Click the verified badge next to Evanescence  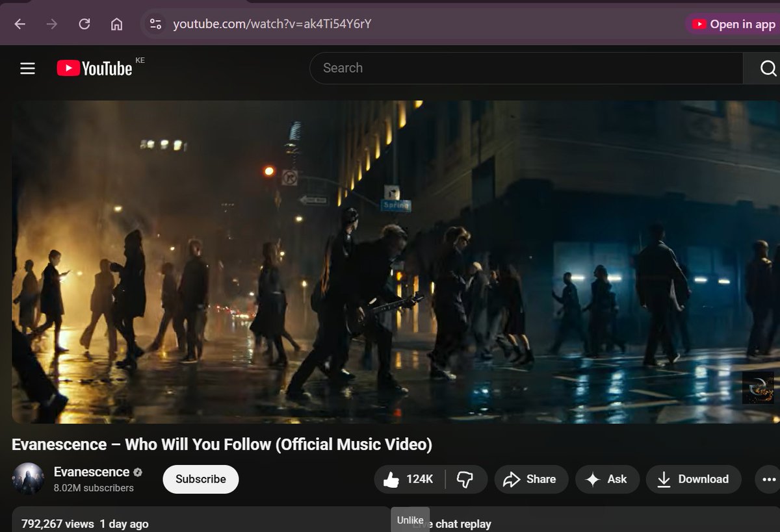click(x=138, y=472)
